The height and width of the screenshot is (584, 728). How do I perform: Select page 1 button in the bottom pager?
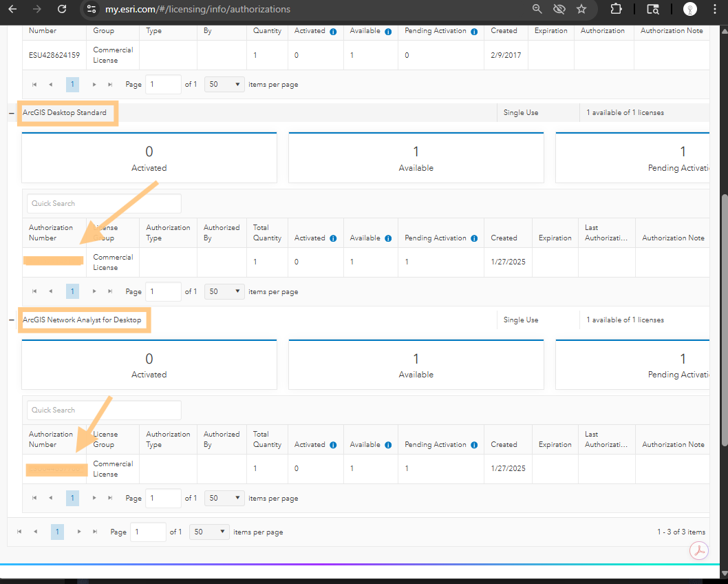tap(58, 532)
